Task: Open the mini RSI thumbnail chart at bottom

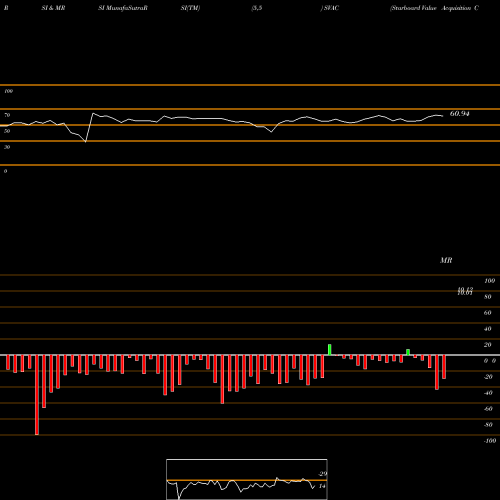Action: (247, 479)
